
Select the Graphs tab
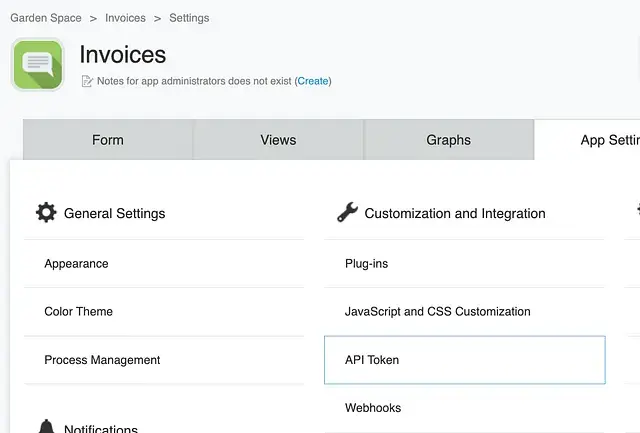point(448,140)
